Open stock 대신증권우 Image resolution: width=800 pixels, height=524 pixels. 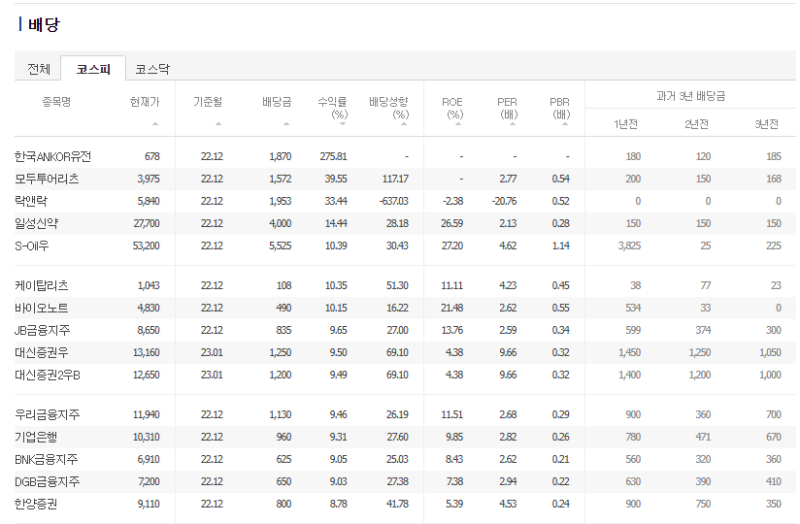coord(41,353)
